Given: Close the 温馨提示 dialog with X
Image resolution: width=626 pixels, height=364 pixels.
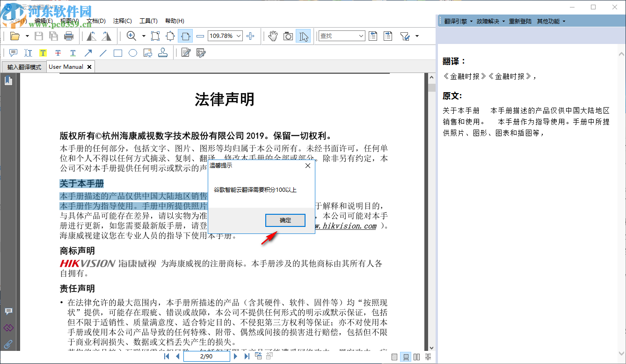Looking at the screenshot, I should pyautogui.click(x=308, y=166).
